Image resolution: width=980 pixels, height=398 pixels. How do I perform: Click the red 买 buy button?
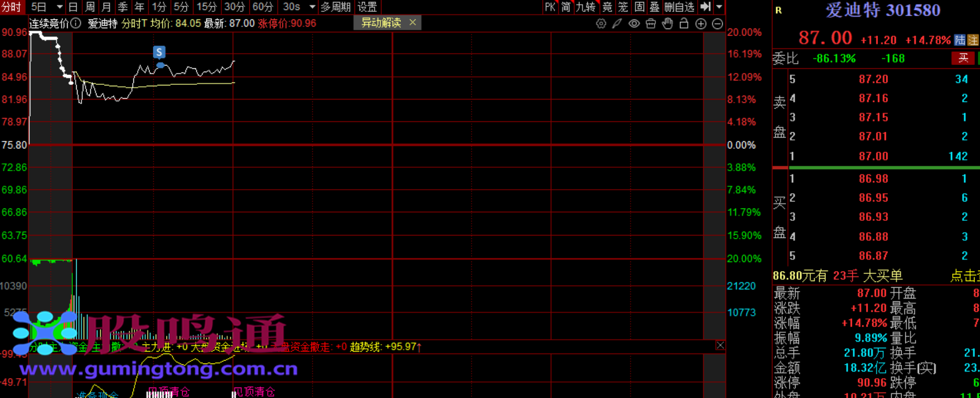click(964, 58)
